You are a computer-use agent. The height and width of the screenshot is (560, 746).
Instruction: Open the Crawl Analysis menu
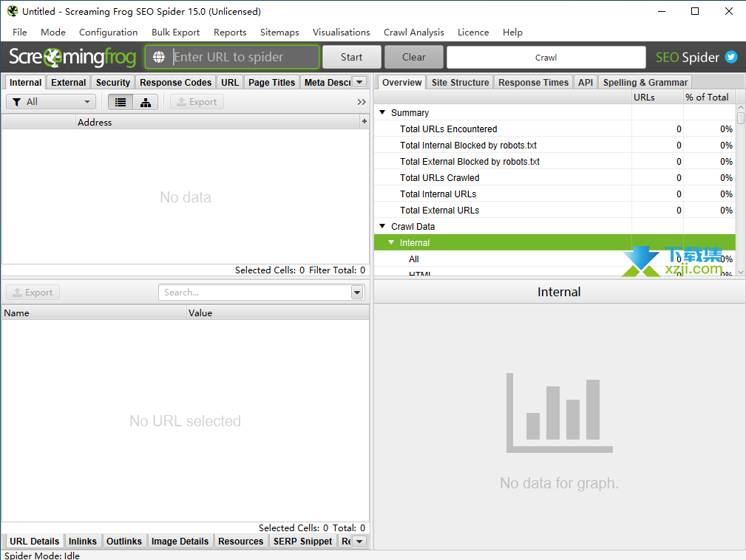(414, 33)
